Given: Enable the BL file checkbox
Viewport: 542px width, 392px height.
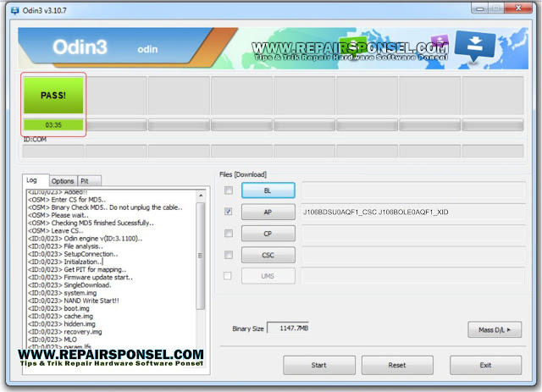Looking at the screenshot, I should (x=229, y=190).
